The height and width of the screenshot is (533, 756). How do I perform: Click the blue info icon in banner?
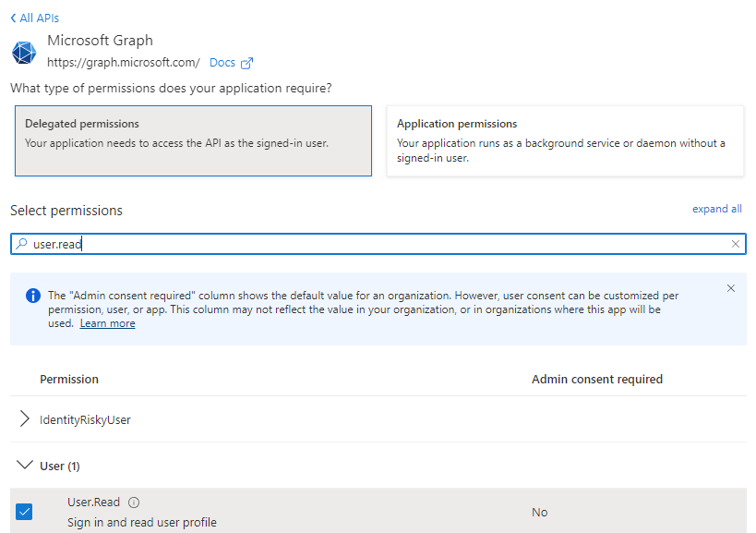33,296
